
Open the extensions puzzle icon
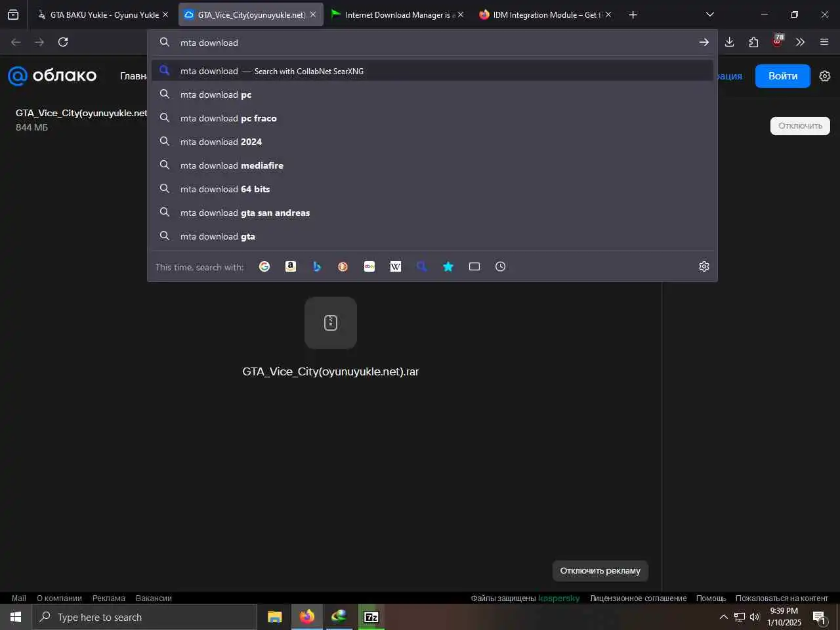tap(753, 42)
